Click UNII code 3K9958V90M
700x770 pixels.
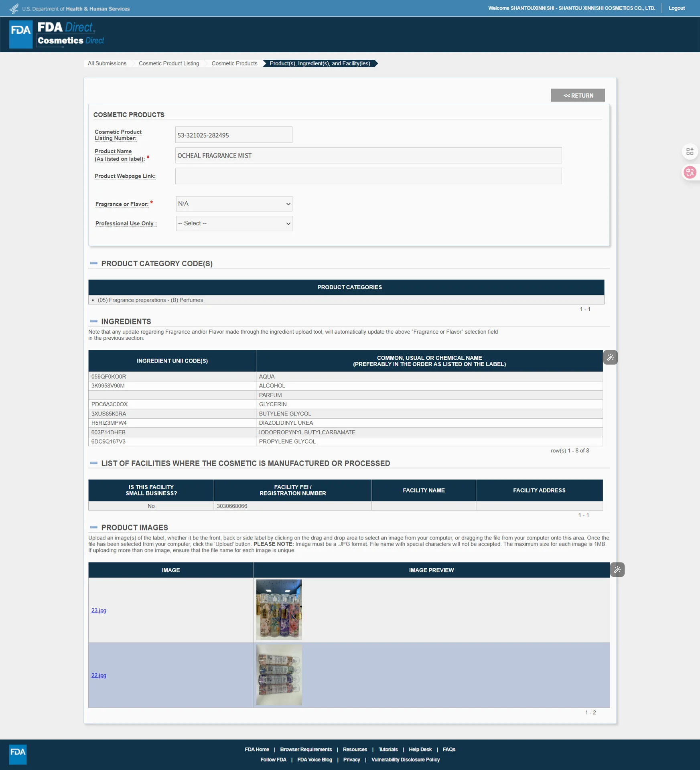pyautogui.click(x=108, y=386)
